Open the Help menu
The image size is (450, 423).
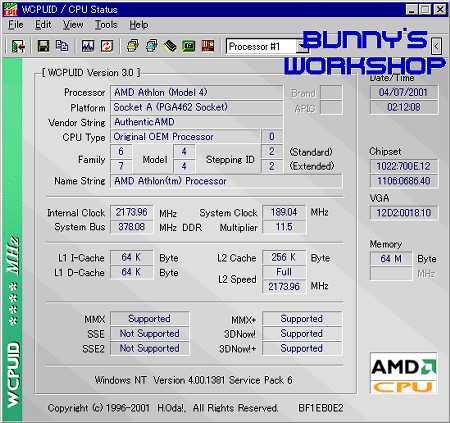[139, 25]
